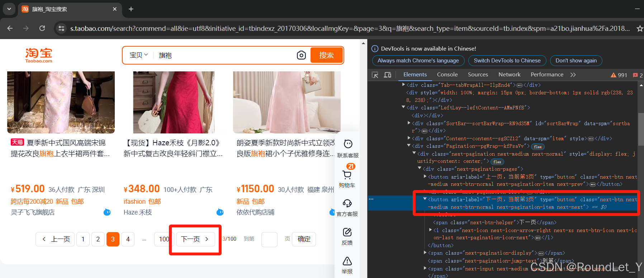644x278 pixels.
Task: Click the Wangwang chat icon for Haze 禾枝
Action: (220, 212)
